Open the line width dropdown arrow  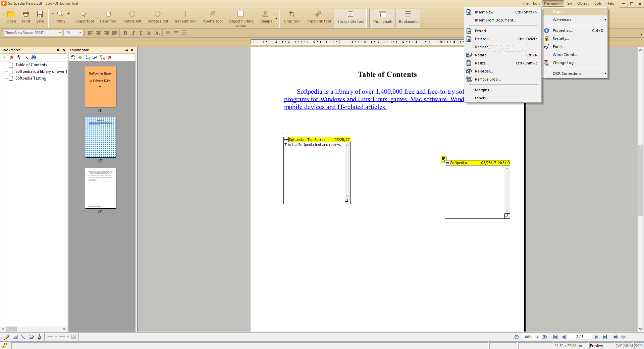68,337
